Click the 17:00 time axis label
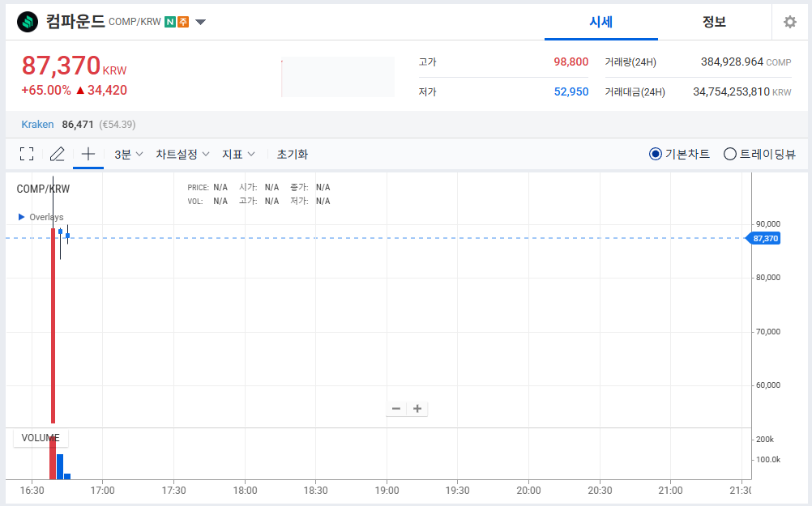Image resolution: width=812 pixels, height=506 pixels. tap(103, 490)
